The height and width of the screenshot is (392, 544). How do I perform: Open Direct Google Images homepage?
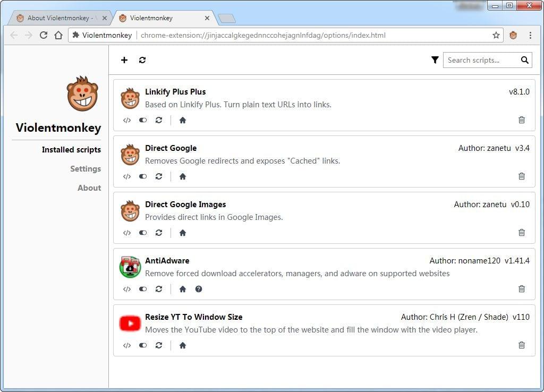pos(183,233)
